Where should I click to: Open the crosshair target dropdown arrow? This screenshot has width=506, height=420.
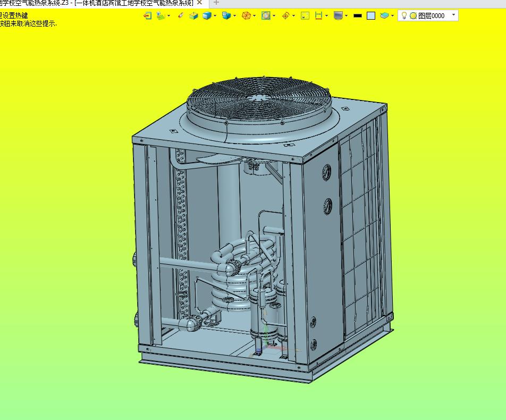tap(293, 15)
